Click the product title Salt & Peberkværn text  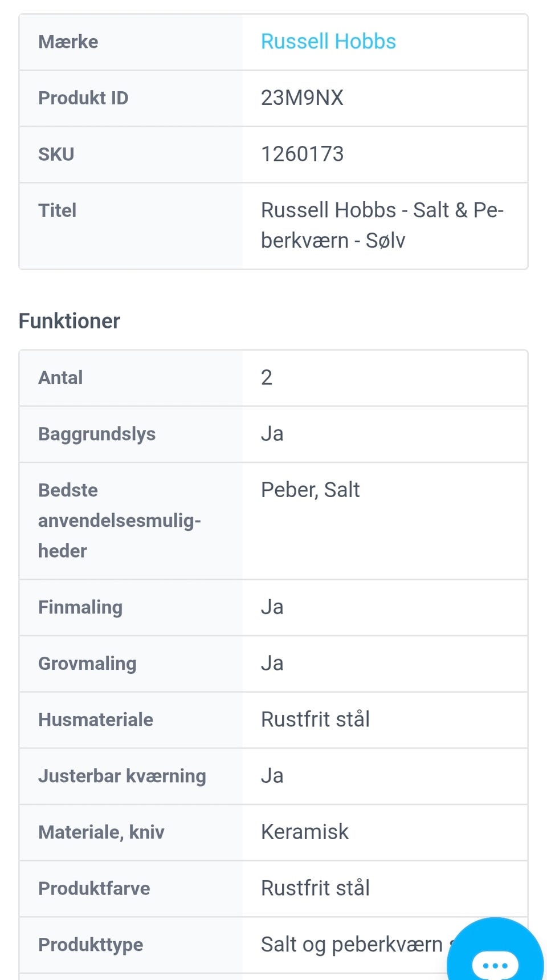(382, 225)
